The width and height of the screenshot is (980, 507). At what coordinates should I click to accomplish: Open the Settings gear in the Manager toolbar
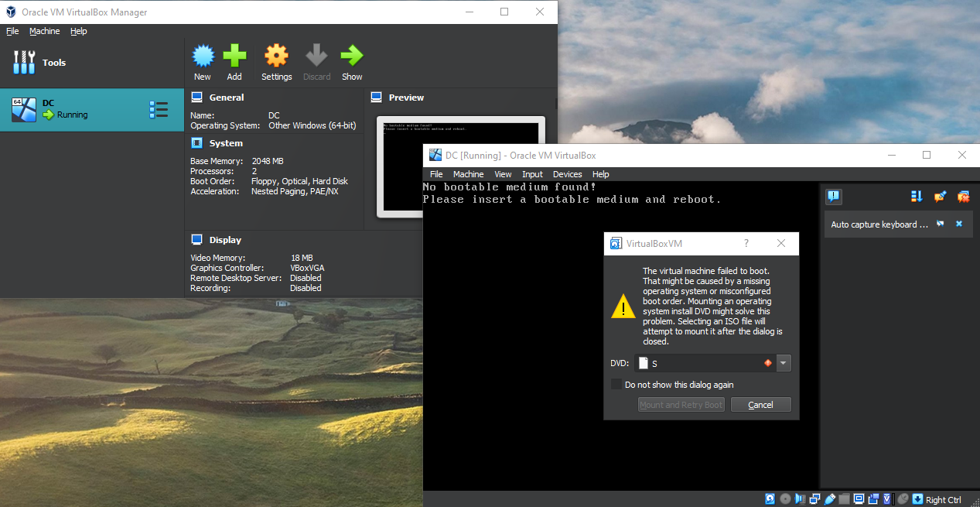click(x=276, y=56)
